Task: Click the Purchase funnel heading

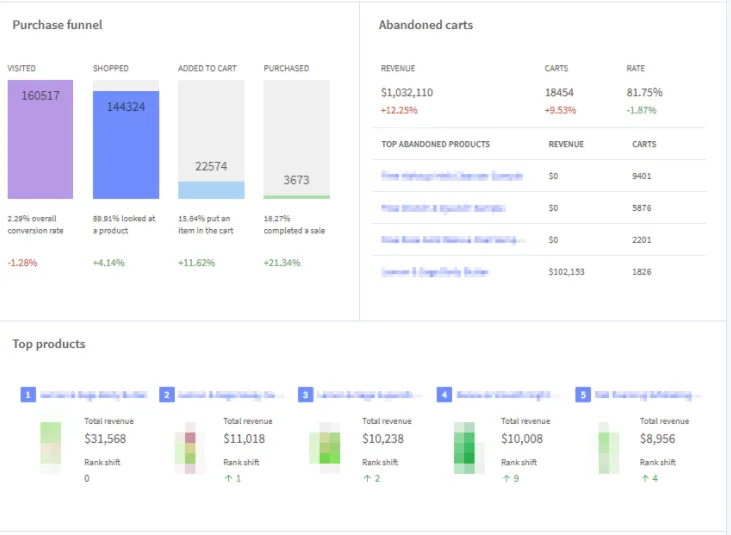Action: 57,25
